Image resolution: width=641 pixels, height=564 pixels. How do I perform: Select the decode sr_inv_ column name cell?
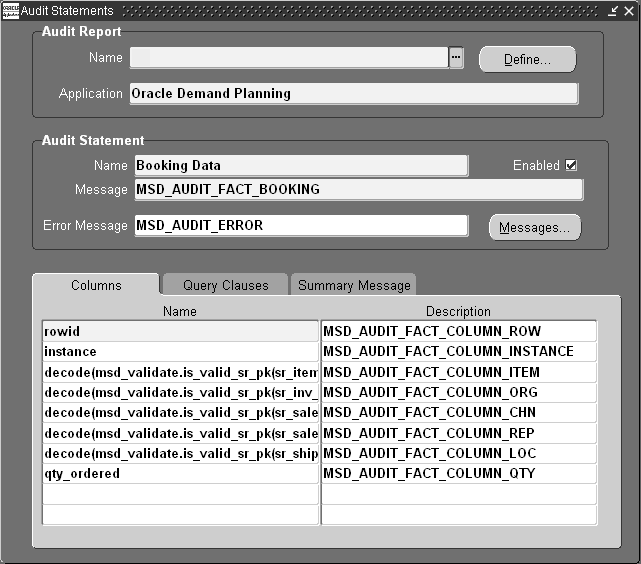(x=180, y=392)
